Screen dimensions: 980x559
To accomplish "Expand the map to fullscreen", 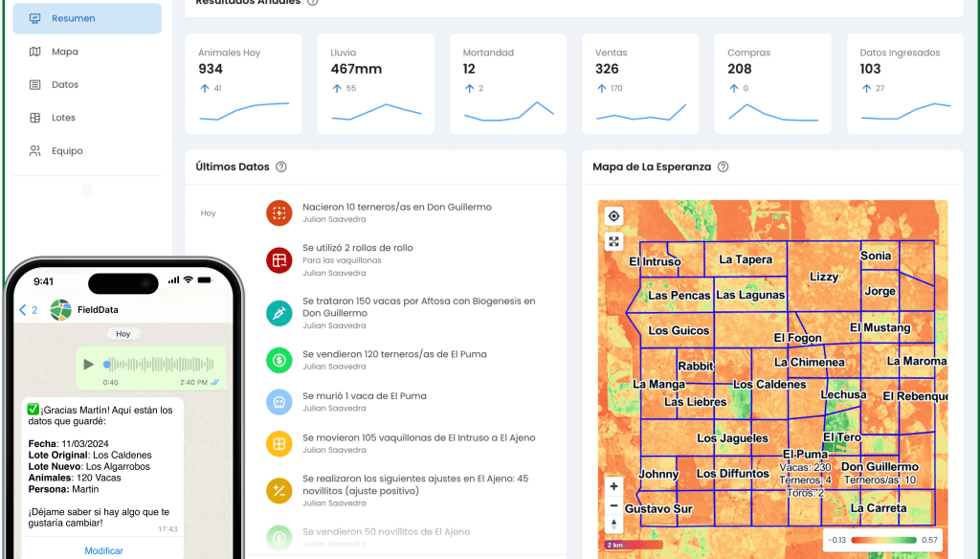I will (x=613, y=241).
